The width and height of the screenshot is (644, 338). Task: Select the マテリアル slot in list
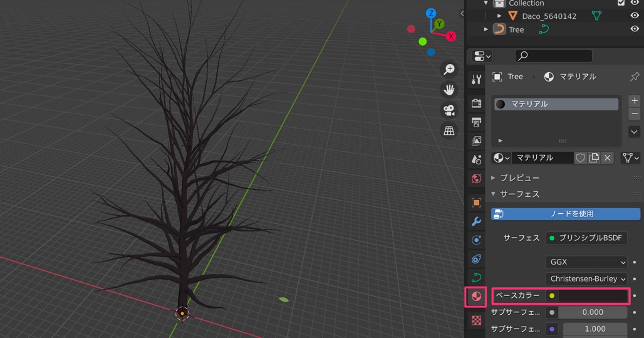click(556, 104)
